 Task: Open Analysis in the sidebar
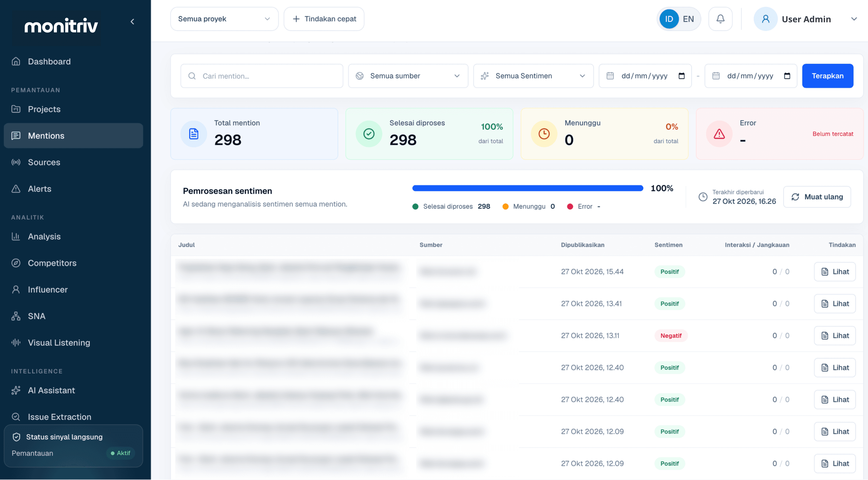73,236
